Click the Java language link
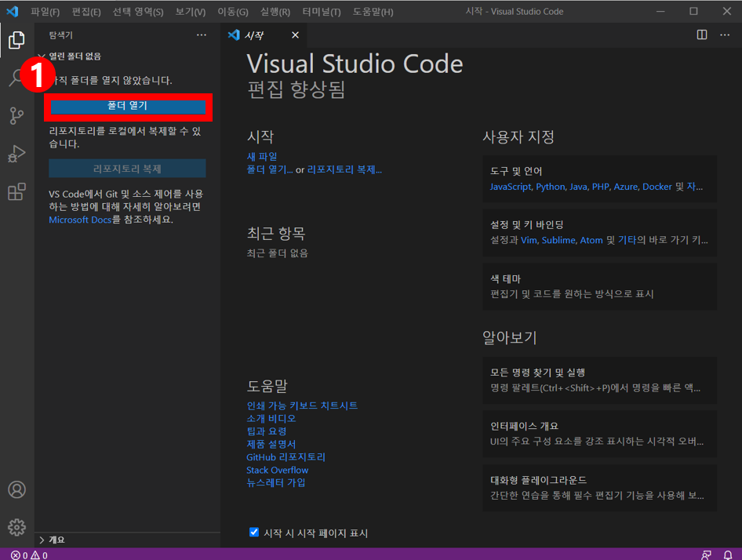Image resolution: width=742 pixels, height=560 pixels. click(578, 187)
